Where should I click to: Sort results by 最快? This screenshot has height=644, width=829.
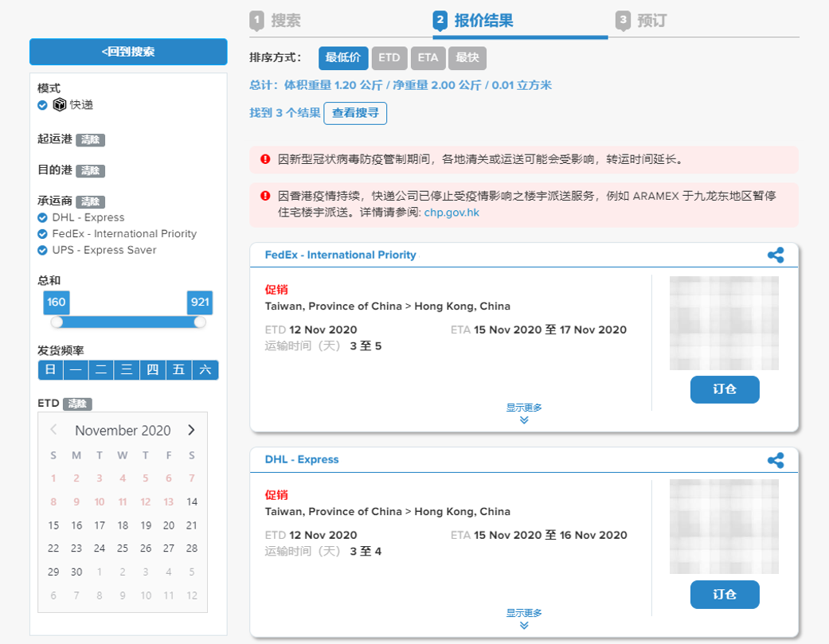(x=467, y=57)
